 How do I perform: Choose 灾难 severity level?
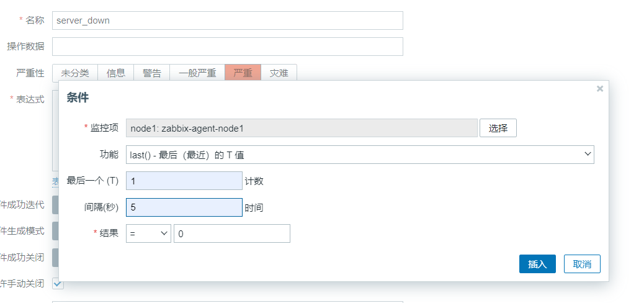click(x=279, y=73)
